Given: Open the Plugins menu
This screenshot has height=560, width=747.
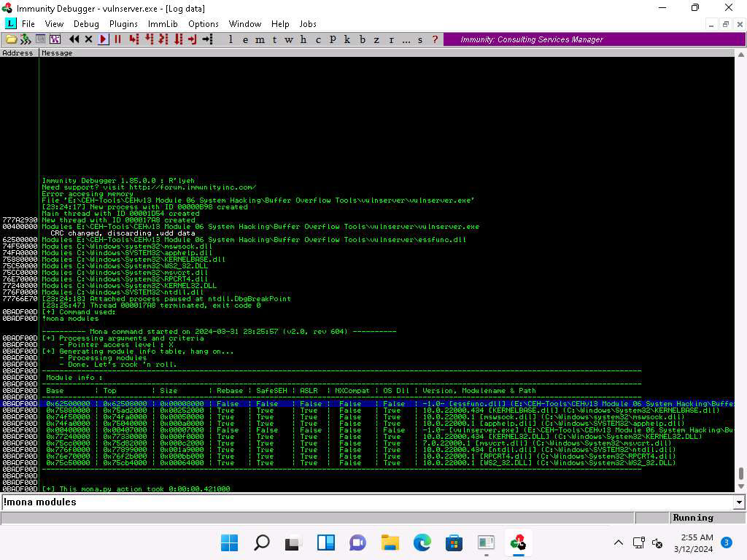Looking at the screenshot, I should pos(123,24).
